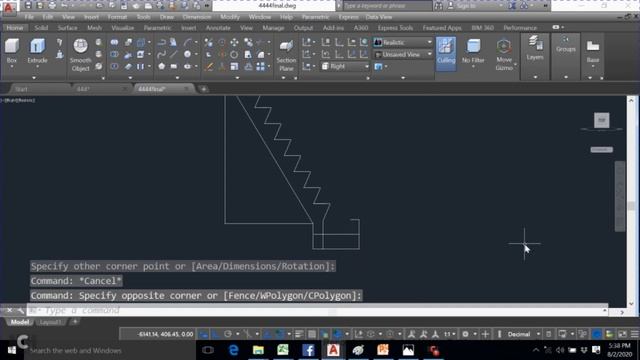Open the Layers panel
The width and height of the screenshot is (640, 360).
tap(535, 48)
